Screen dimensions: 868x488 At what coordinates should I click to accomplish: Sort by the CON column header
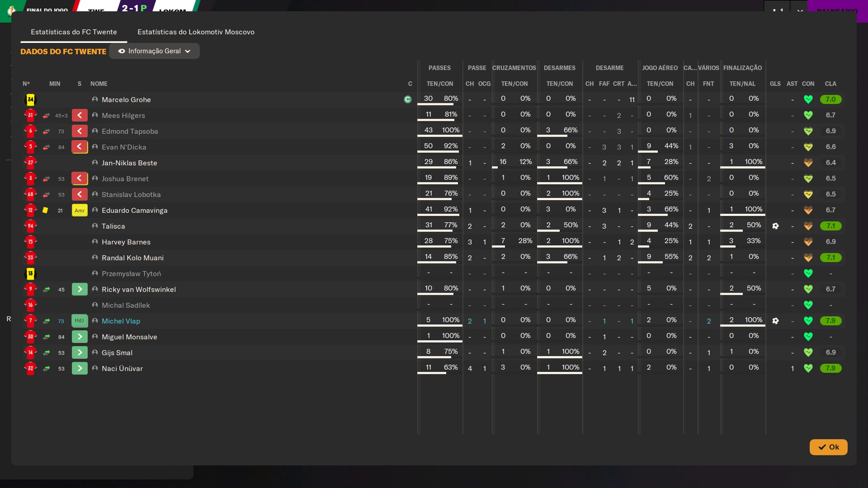point(808,84)
